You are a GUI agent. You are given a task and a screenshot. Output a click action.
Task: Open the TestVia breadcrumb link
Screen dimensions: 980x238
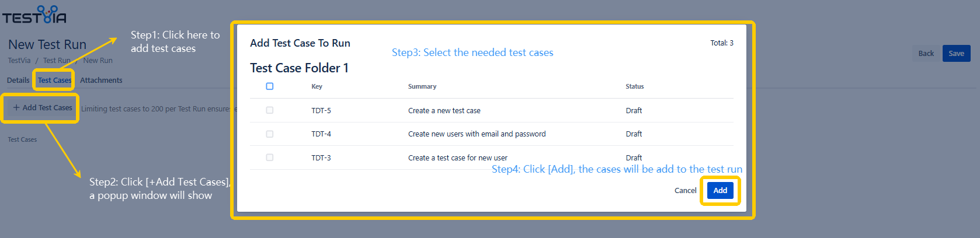click(19, 61)
